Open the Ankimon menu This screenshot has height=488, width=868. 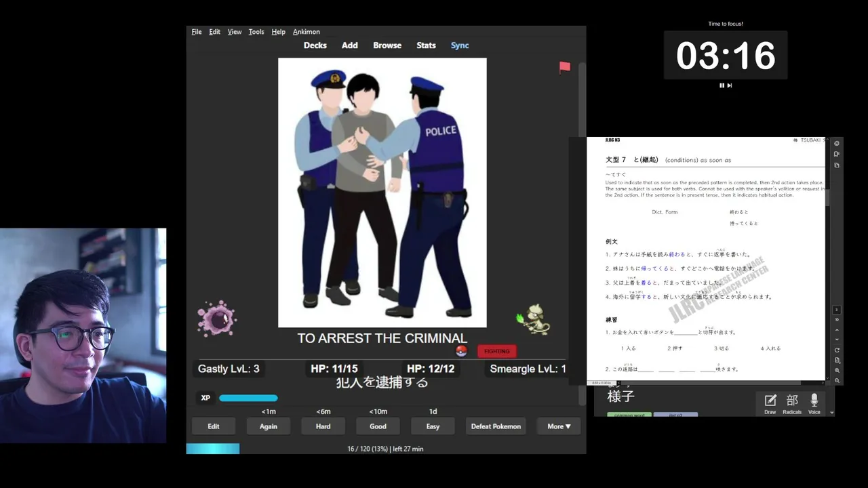(x=307, y=32)
